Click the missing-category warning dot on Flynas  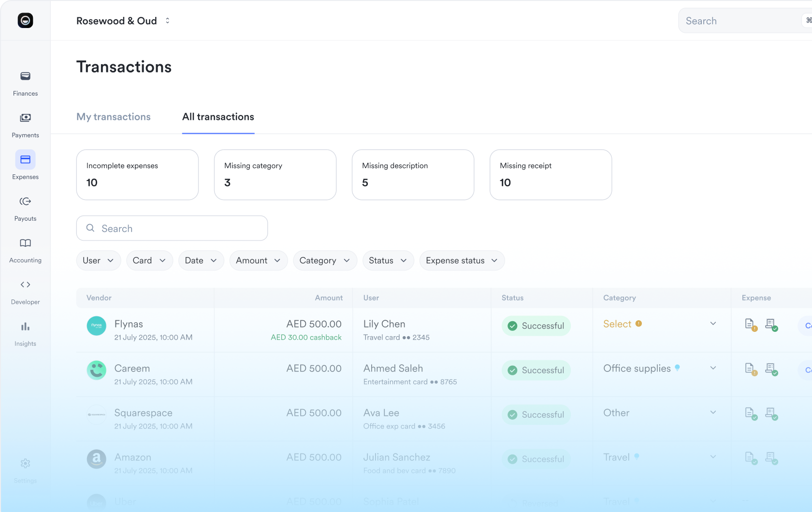(x=638, y=324)
